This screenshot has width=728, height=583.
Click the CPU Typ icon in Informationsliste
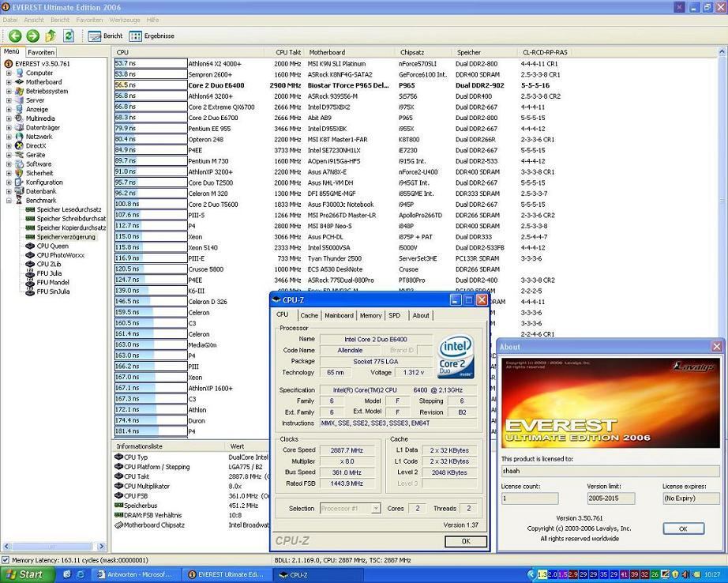click(x=118, y=457)
